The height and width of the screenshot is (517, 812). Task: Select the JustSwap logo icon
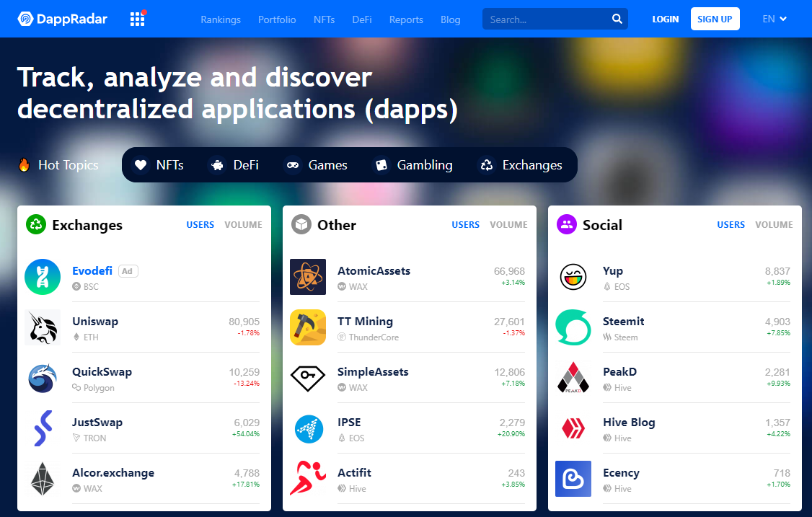[43, 428]
